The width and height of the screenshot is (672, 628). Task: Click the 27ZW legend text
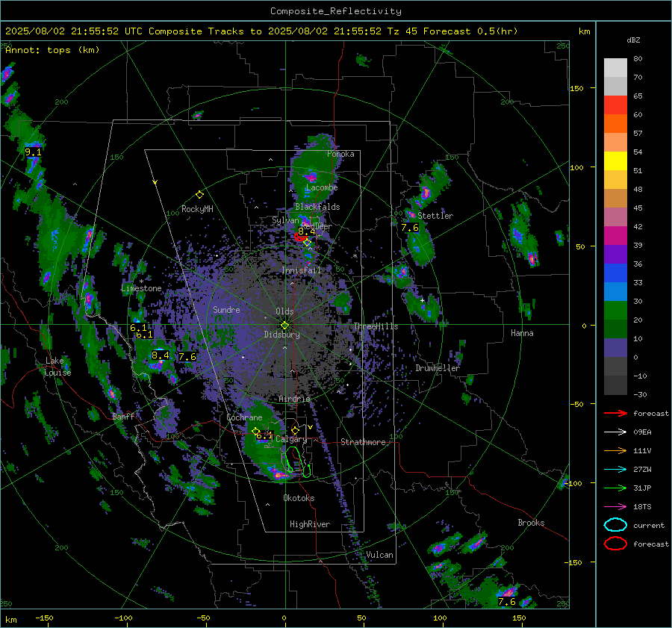(x=642, y=470)
